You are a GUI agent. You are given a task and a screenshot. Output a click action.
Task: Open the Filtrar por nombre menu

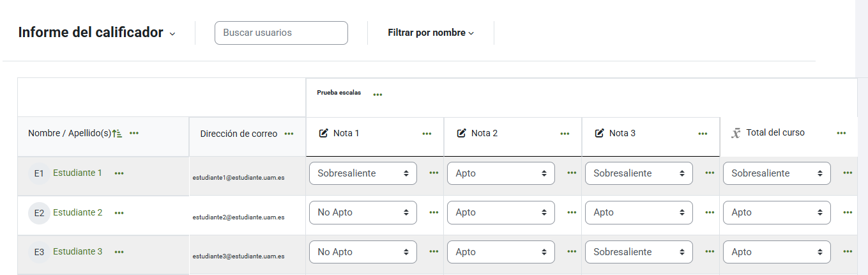[x=430, y=33]
